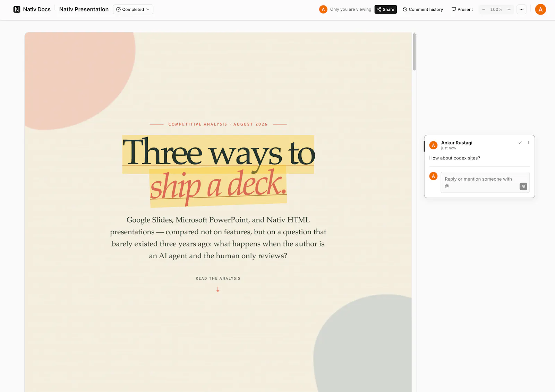
Task: Open the Completed status dropdown
Action: click(133, 9)
